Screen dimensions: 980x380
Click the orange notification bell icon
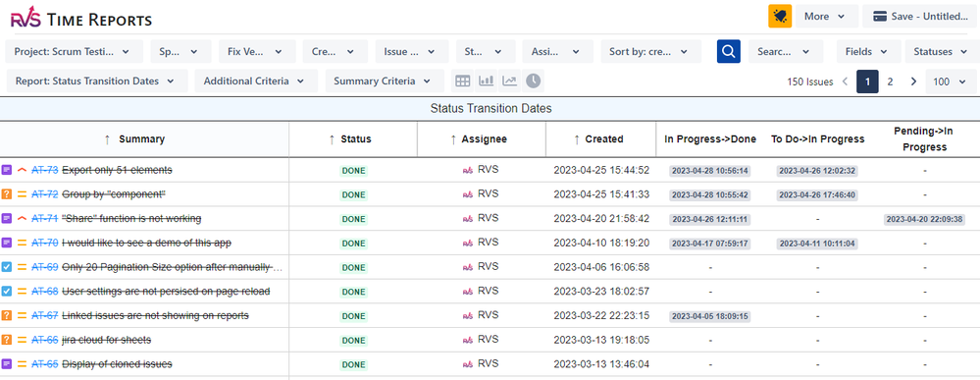[780, 17]
